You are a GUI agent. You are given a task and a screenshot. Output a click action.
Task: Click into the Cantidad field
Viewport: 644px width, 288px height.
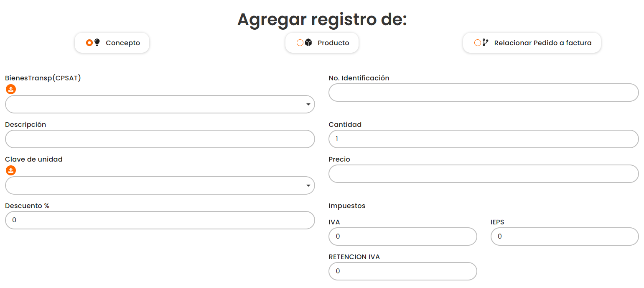click(x=484, y=139)
